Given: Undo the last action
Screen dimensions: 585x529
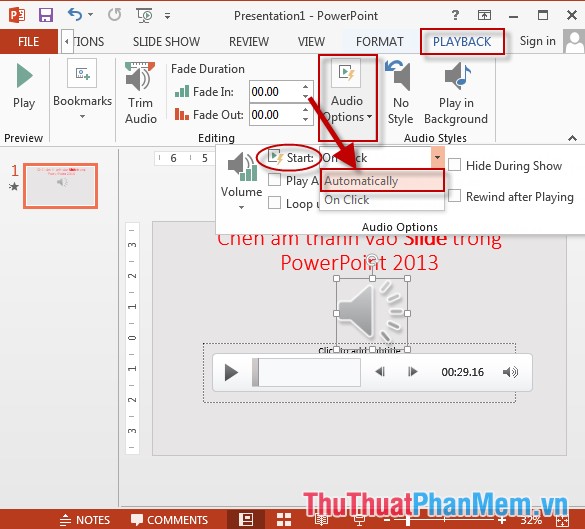Looking at the screenshot, I should (x=75, y=15).
